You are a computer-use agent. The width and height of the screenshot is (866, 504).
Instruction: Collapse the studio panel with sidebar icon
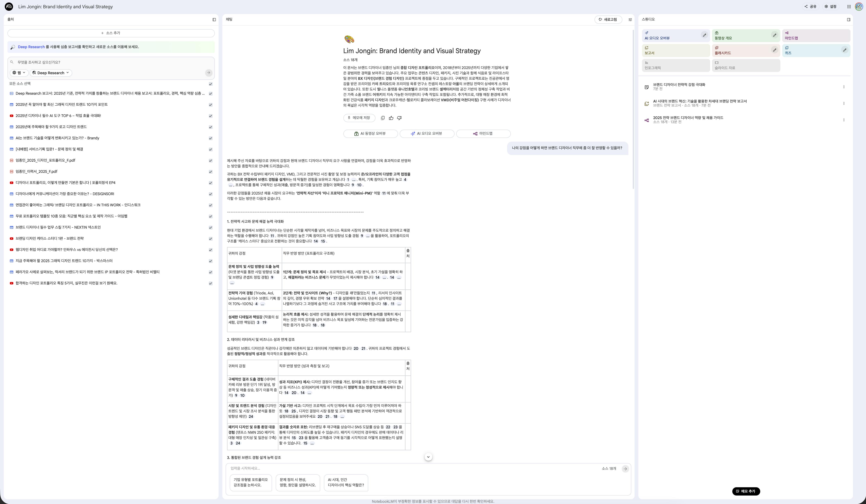point(848,20)
